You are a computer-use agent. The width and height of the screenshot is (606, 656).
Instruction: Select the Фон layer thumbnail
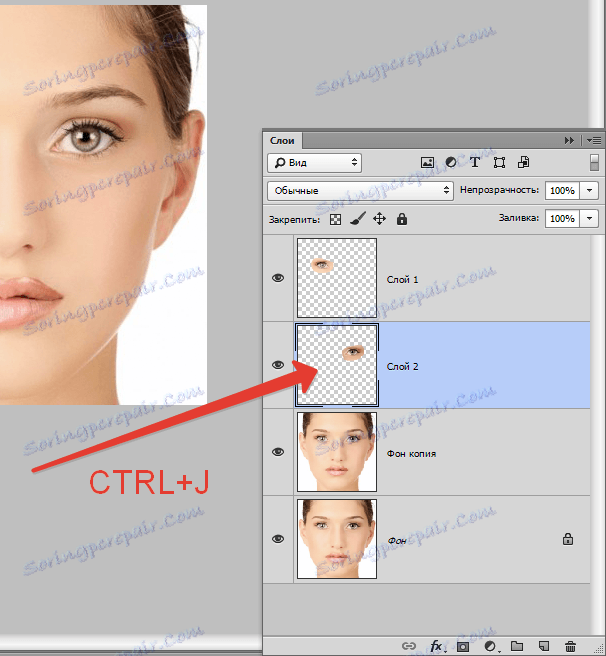pos(337,539)
